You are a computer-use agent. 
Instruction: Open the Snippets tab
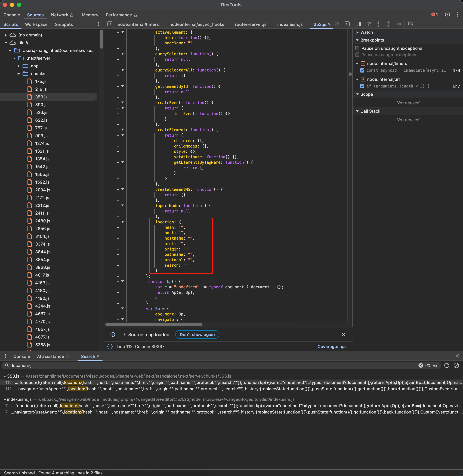64,24
